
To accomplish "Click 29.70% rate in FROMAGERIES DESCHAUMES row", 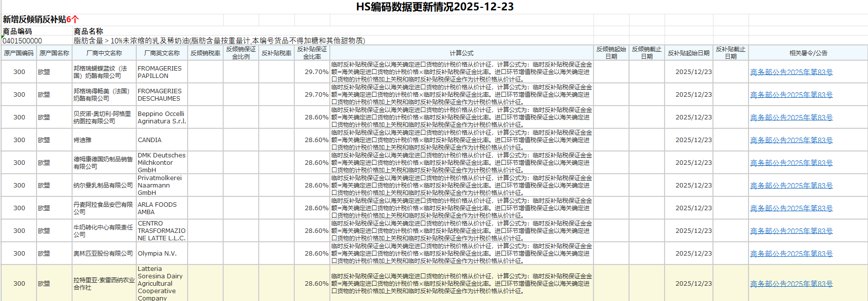I will pyautogui.click(x=316, y=95).
